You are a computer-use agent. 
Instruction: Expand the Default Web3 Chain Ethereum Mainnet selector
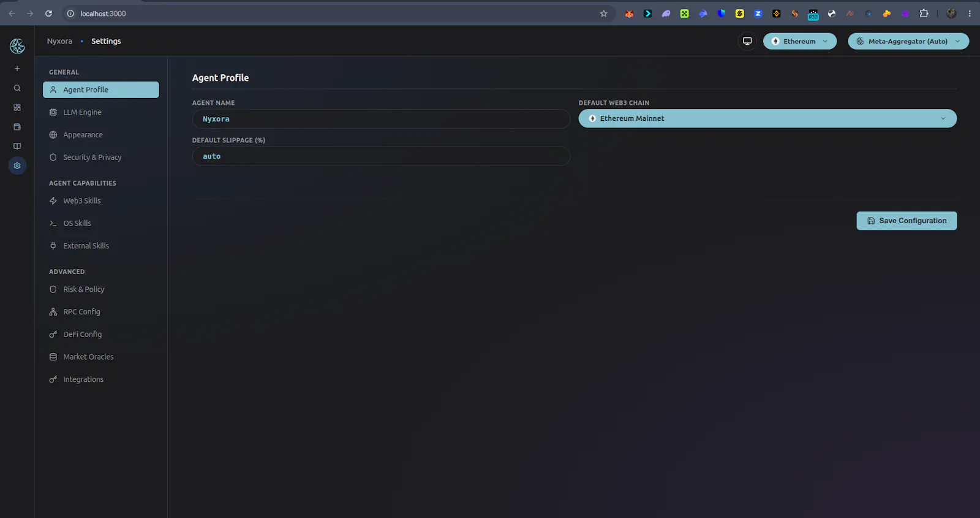pos(767,118)
